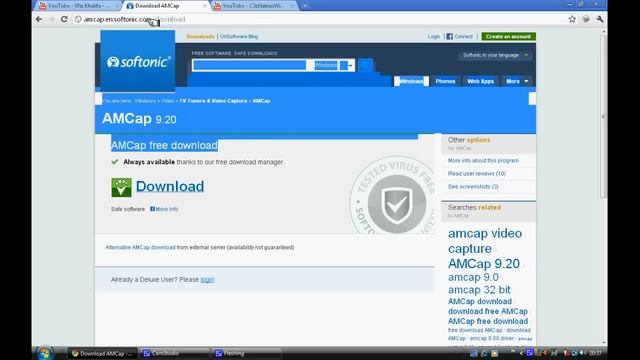640x360 pixels.
Task: Switch to the YouTube Wiz Khalifa tab
Action: coord(78,6)
